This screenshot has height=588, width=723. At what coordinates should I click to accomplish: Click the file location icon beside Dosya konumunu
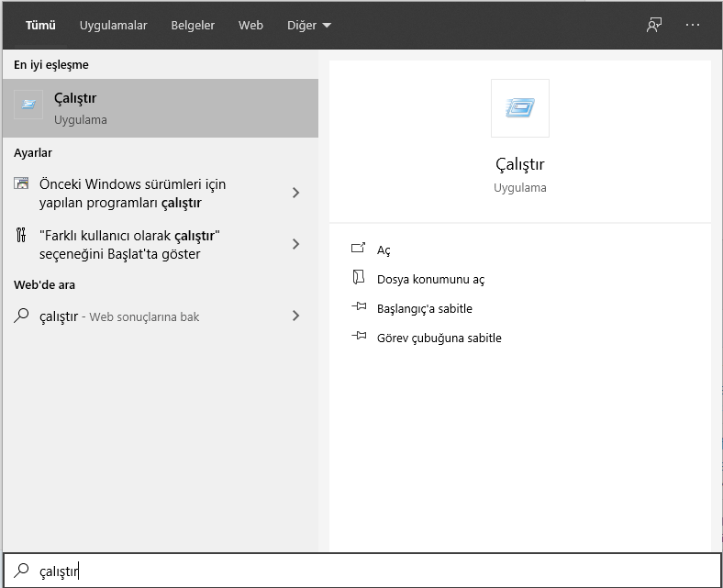click(x=358, y=277)
